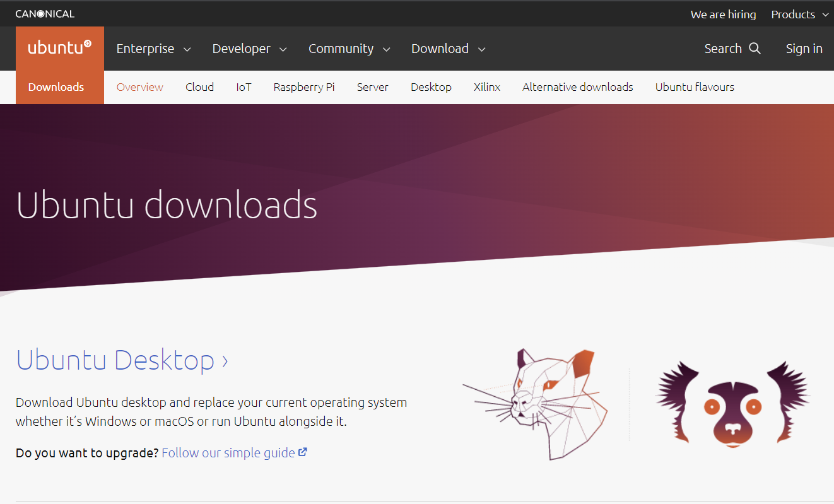Switch to the Desktop tab
The height and width of the screenshot is (504, 834).
[x=431, y=87]
